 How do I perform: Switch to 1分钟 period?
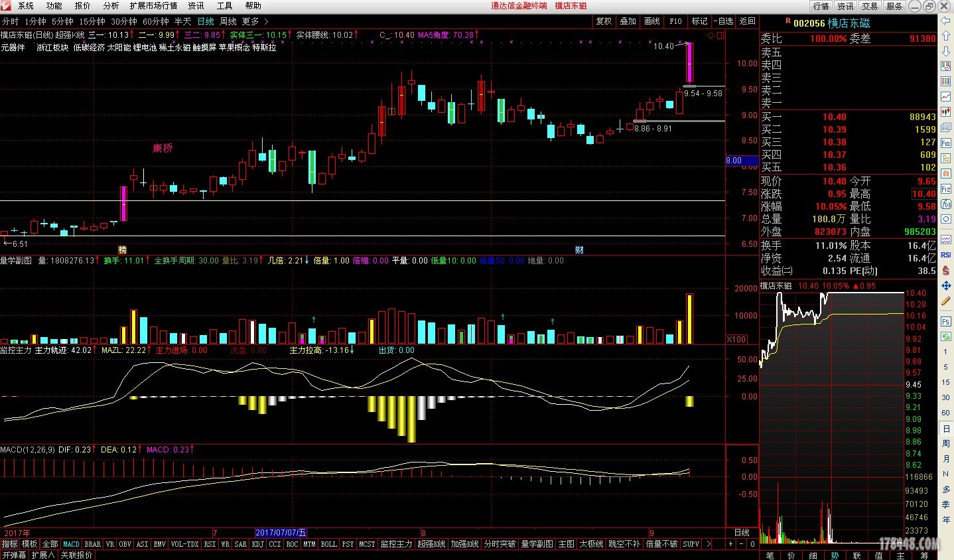36,22
